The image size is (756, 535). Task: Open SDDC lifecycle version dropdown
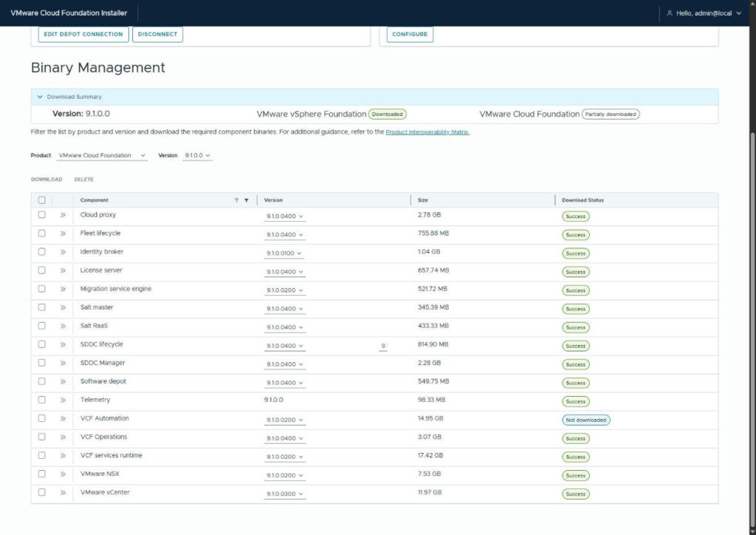tap(284, 346)
